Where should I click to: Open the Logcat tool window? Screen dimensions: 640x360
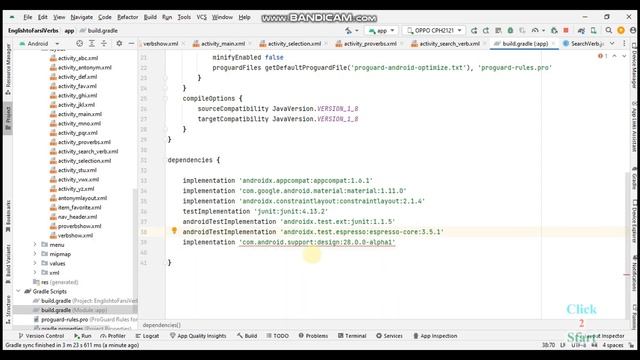tap(147, 336)
